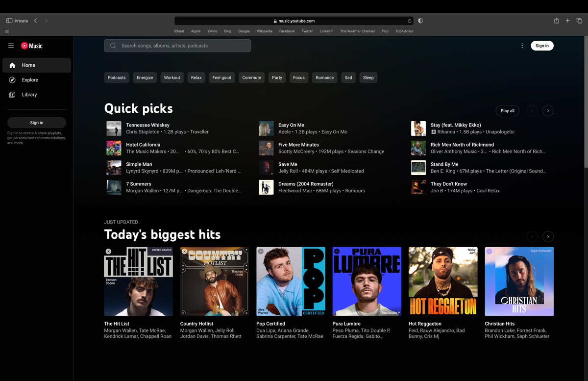
Task: Click Stay (feat. Mikky Ekko) album art
Action: (418, 128)
